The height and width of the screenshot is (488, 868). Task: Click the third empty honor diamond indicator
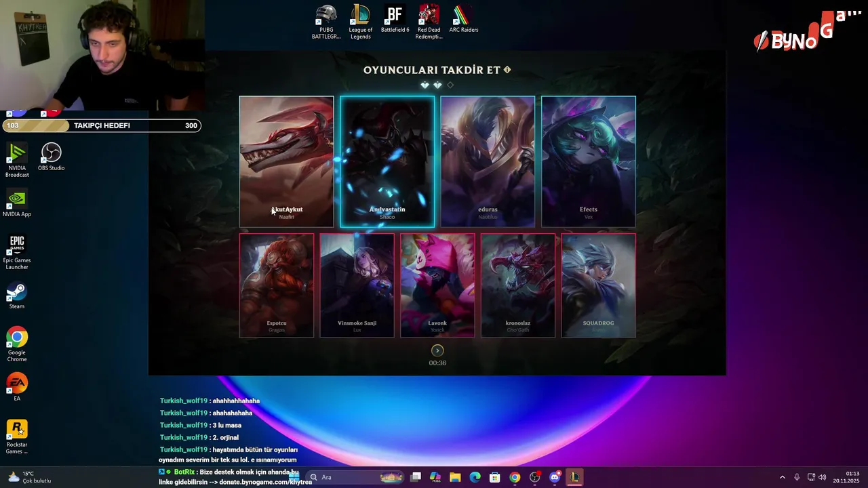click(x=450, y=85)
